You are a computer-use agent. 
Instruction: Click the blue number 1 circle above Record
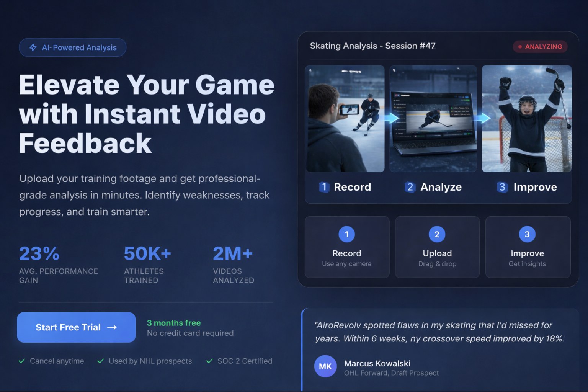click(x=346, y=234)
